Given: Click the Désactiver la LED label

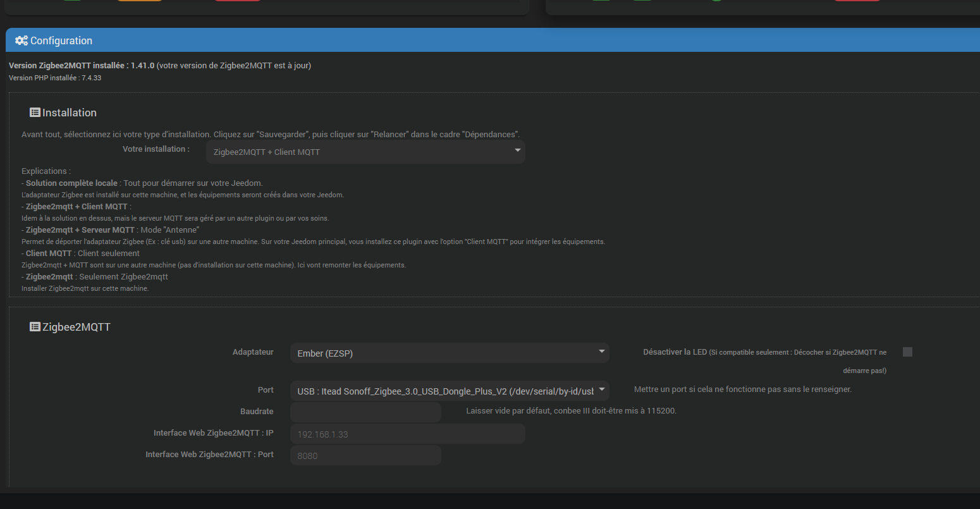Looking at the screenshot, I should 675,352.
